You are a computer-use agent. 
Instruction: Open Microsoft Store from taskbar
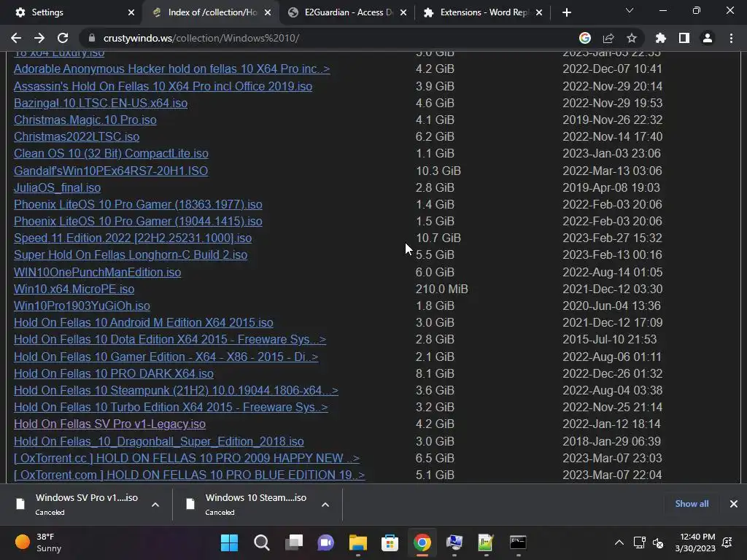(x=390, y=542)
